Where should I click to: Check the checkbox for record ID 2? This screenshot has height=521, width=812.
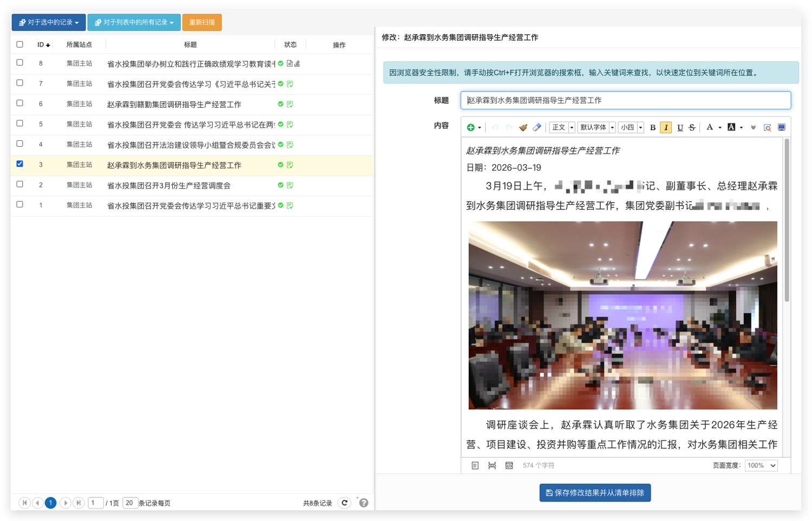[20, 184]
